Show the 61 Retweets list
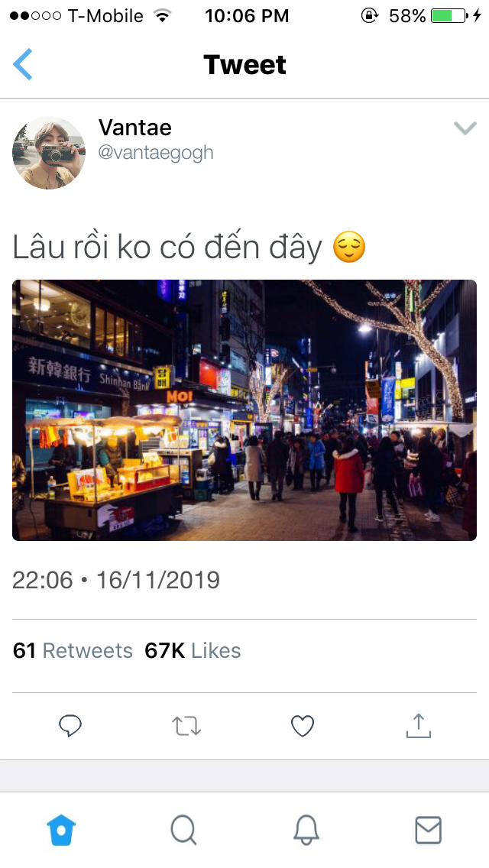This screenshot has height=868, width=489. click(73, 650)
